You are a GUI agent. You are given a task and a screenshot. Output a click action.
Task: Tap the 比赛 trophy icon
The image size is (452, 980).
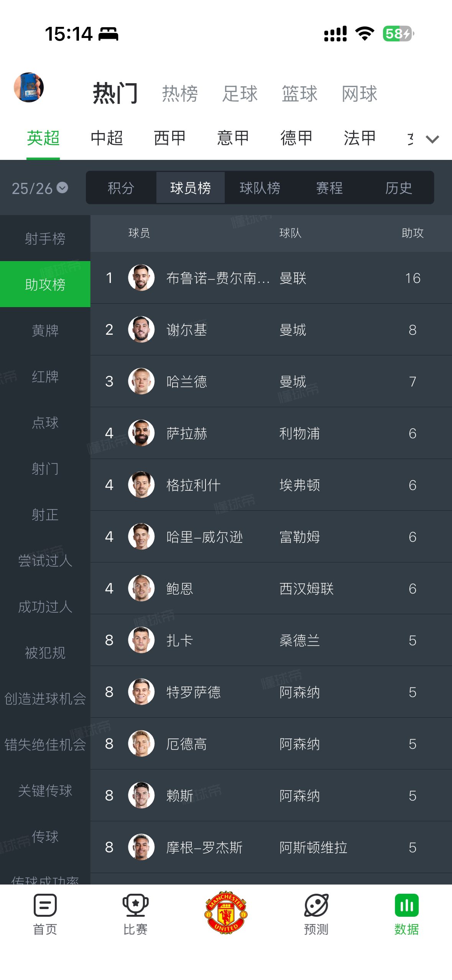coord(135,906)
